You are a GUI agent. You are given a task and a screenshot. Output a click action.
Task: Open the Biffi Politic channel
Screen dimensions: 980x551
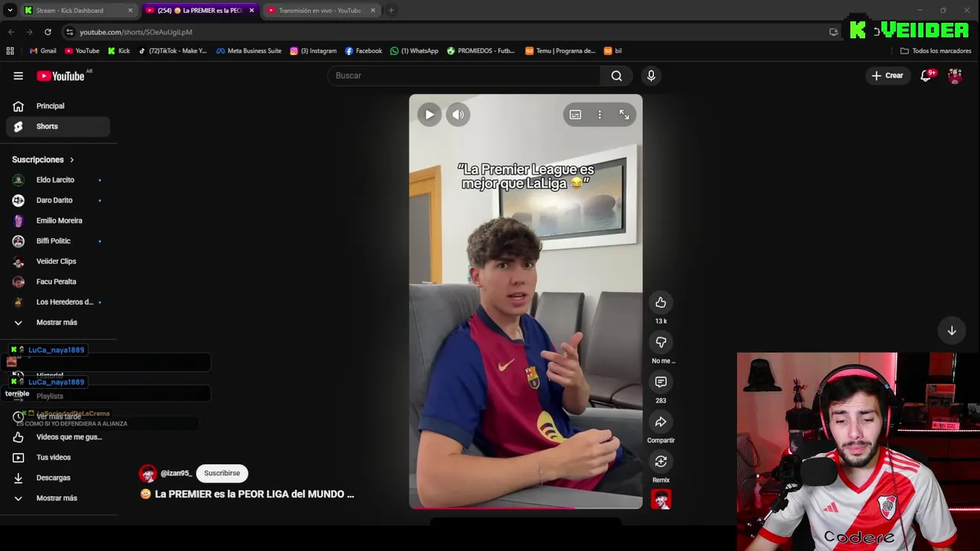[58, 241]
